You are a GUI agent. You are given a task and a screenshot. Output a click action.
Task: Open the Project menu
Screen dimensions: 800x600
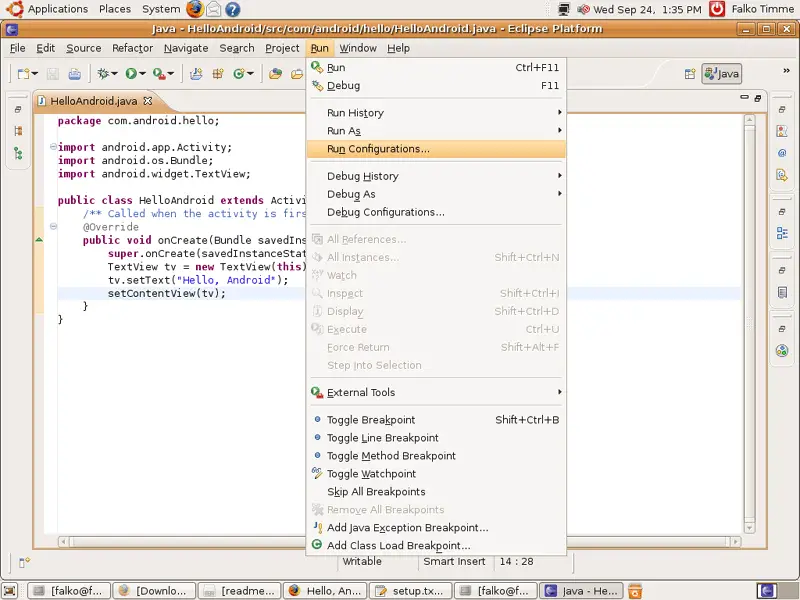[x=282, y=48]
